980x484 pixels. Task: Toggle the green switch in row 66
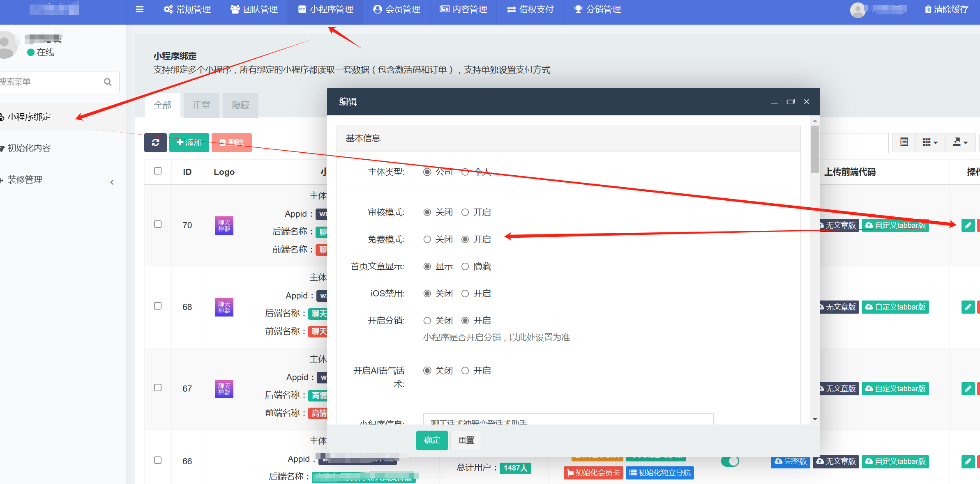[x=730, y=461]
